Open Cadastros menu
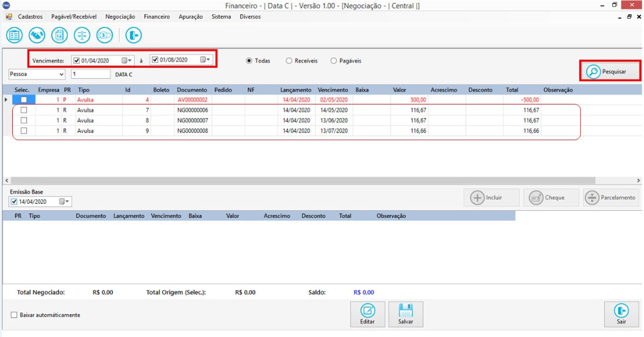The height and width of the screenshot is (337, 644). pyautogui.click(x=30, y=17)
